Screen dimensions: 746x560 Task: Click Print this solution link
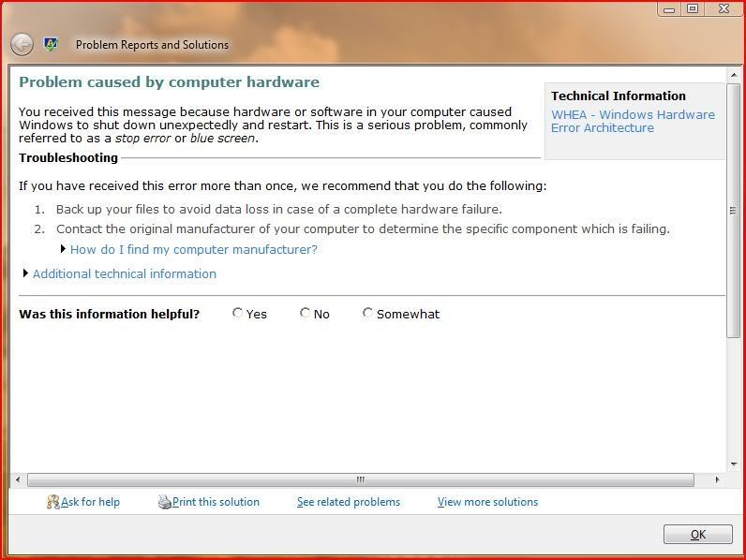click(216, 502)
